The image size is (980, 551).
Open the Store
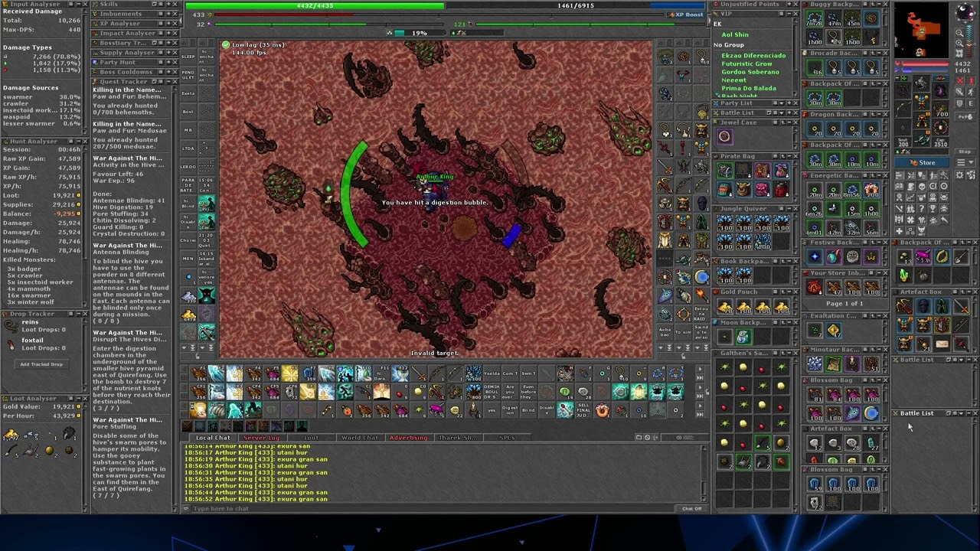923,163
